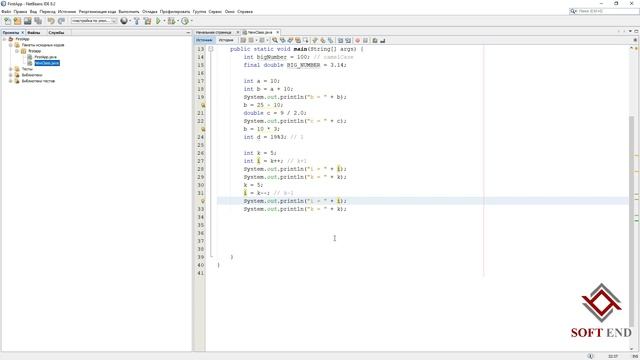Click the Debug Project icon
Viewport: 640px width, 360px height.
[x=171, y=21]
